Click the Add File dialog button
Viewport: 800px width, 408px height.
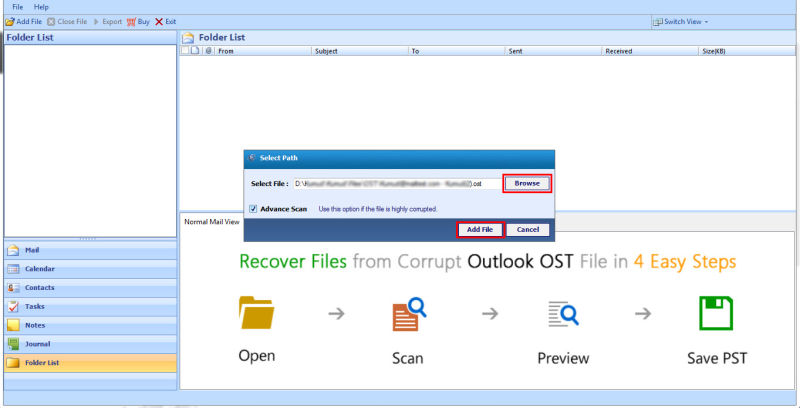click(x=480, y=230)
